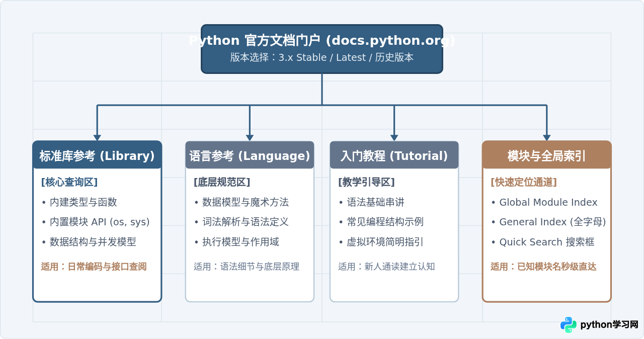Open the 标准库参考 (Library) card header

point(97,155)
